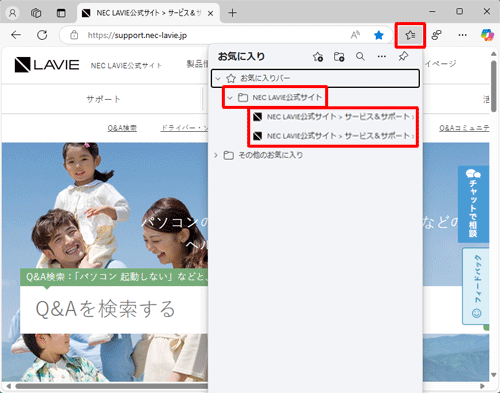Click the NEC LAVIE公式サイト header text
Image resolution: width=500 pixels, height=393 pixels.
click(x=126, y=66)
